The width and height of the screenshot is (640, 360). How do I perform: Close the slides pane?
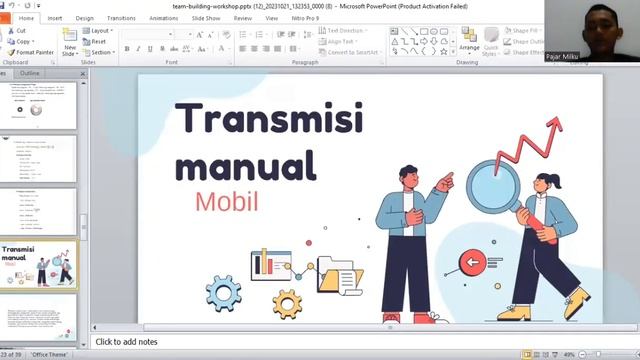[83, 73]
